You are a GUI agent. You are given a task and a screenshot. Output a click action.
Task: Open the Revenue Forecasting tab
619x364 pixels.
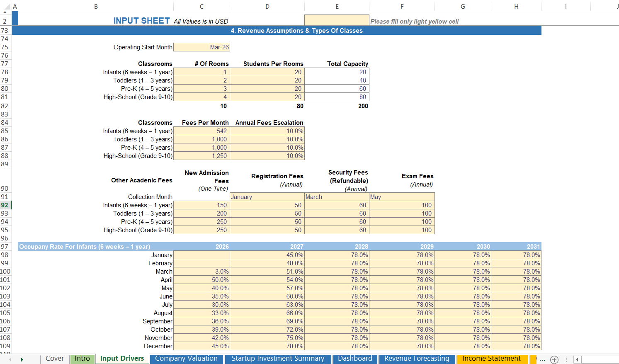[417, 359]
